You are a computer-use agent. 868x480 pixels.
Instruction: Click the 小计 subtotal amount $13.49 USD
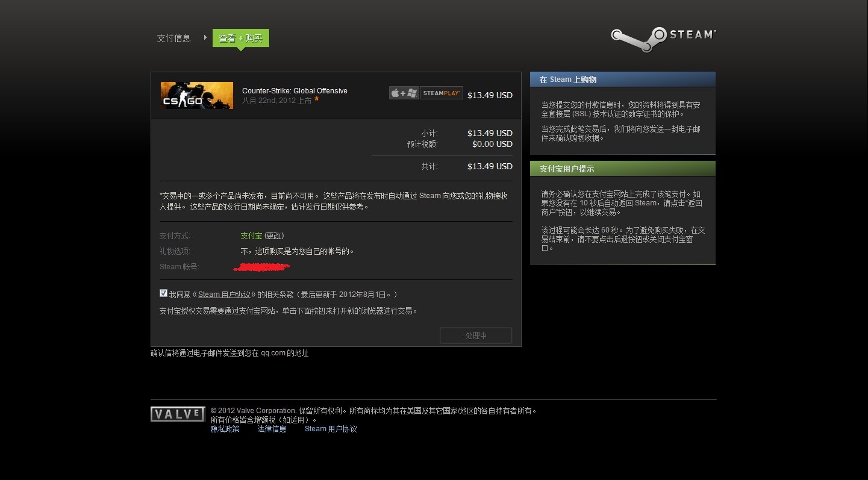tap(490, 133)
